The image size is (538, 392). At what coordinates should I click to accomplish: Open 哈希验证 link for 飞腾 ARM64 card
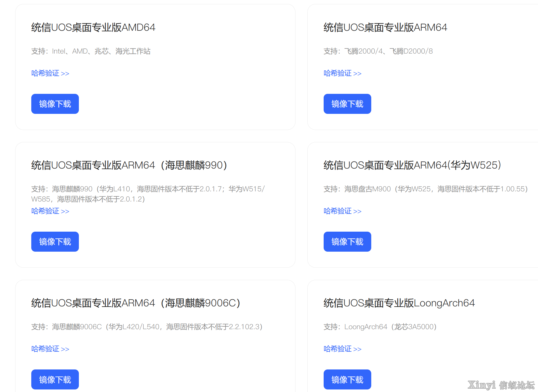click(343, 73)
